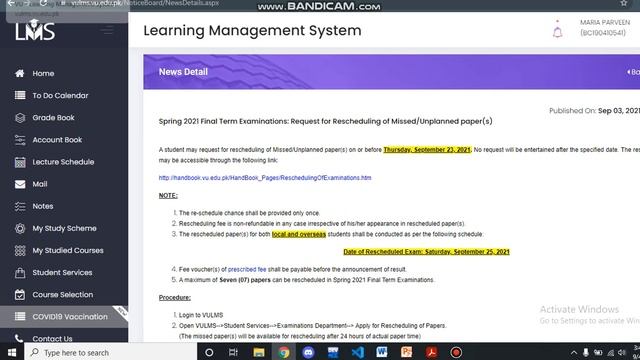Screen dimensions: 640x360
Task: Toggle the sidebar hamburger menu
Action: tap(107, 30)
